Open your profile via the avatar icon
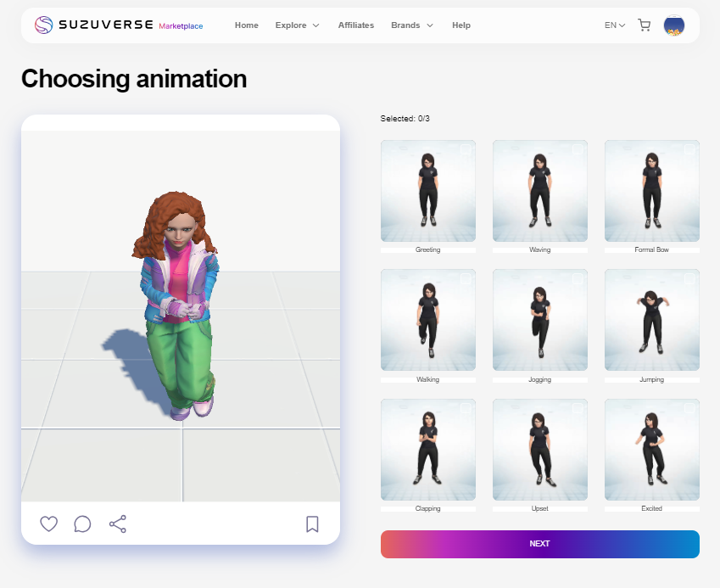 (x=673, y=26)
